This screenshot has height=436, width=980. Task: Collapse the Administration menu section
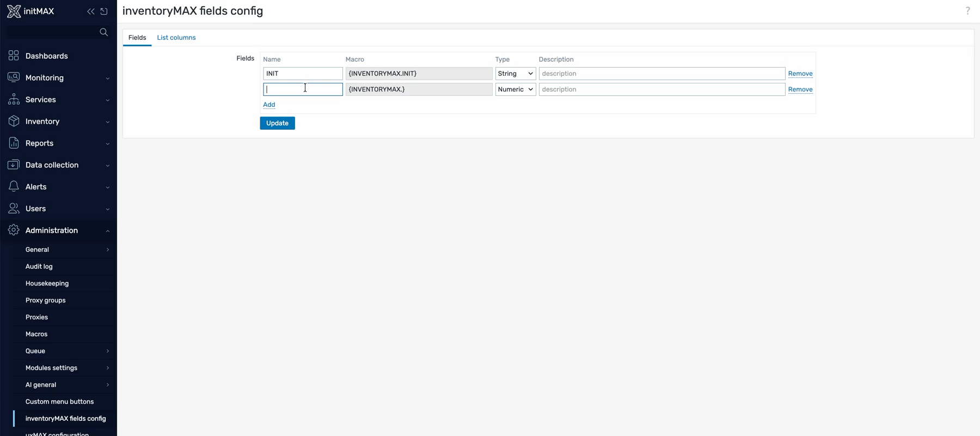58,231
